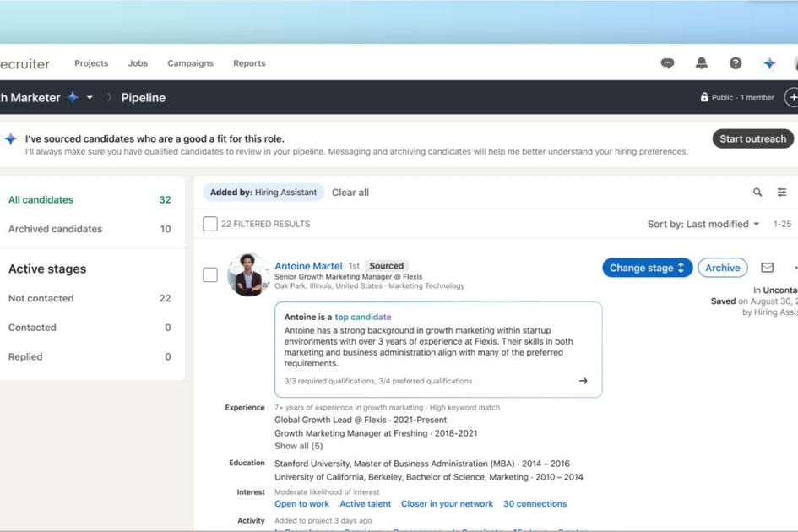
Task: Click the Recruiter logo text
Action: [25, 63]
